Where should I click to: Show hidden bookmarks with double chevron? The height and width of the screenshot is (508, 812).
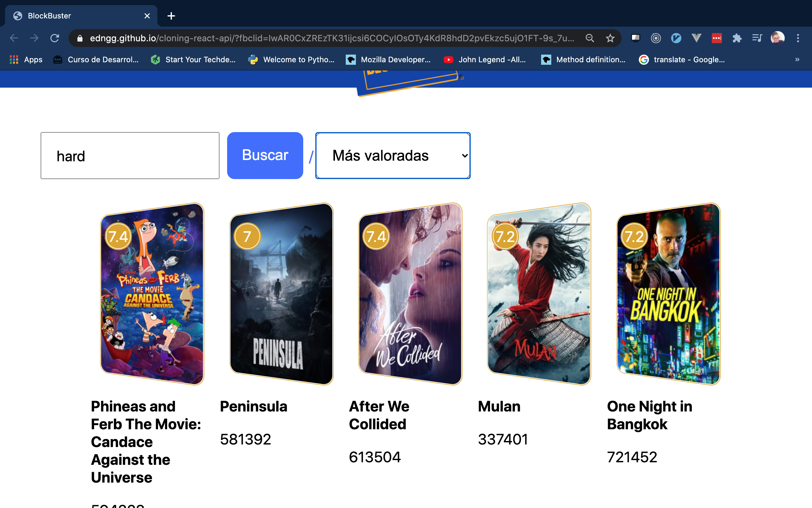point(797,59)
